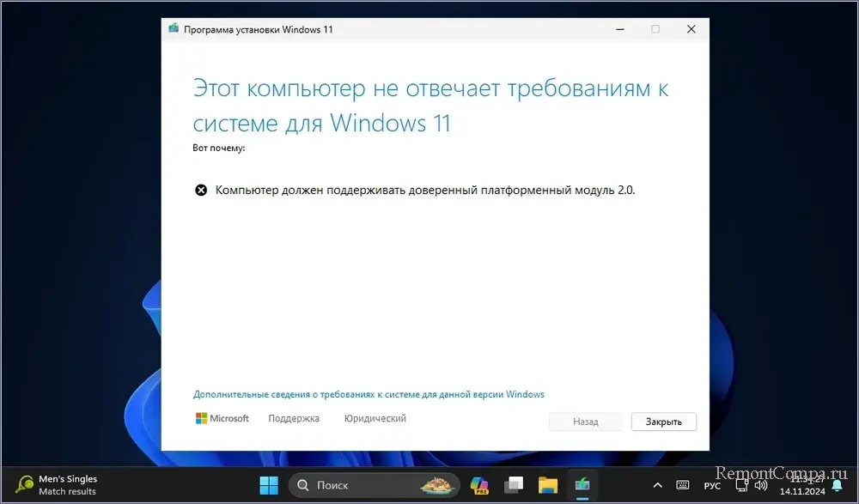Screen dimensions: 859x504
Task: Click the greyed-out maximize button
Action: (655, 29)
